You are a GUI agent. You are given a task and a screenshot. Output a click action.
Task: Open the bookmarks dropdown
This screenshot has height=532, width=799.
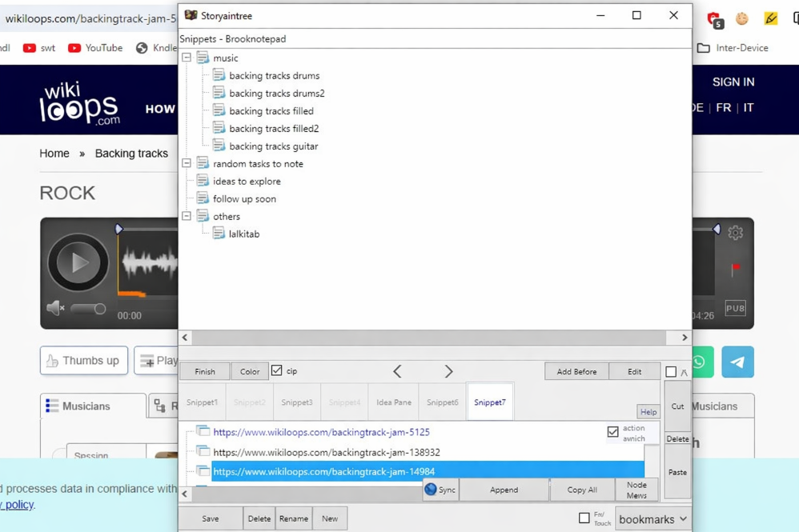(x=652, y=519)
